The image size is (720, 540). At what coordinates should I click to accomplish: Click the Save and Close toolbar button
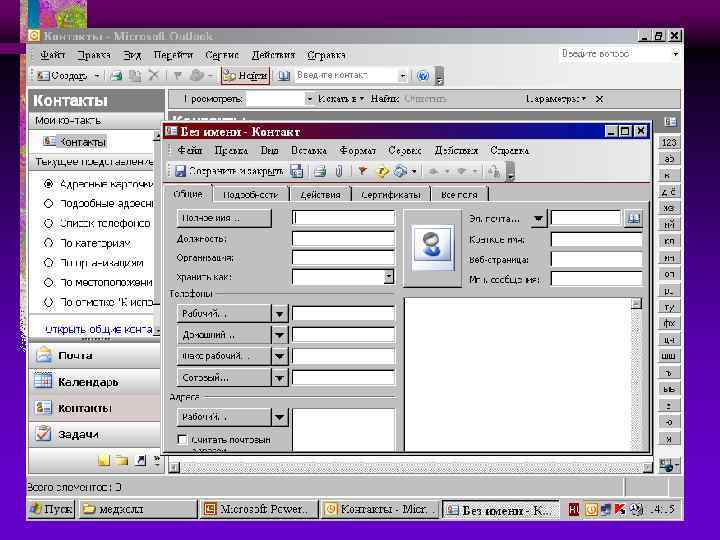click(230, 171)
